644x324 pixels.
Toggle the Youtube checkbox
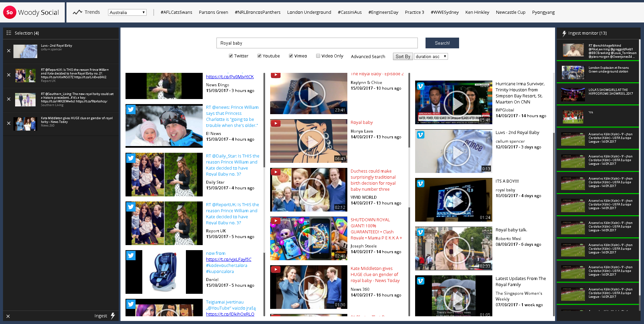pos(259,56)
